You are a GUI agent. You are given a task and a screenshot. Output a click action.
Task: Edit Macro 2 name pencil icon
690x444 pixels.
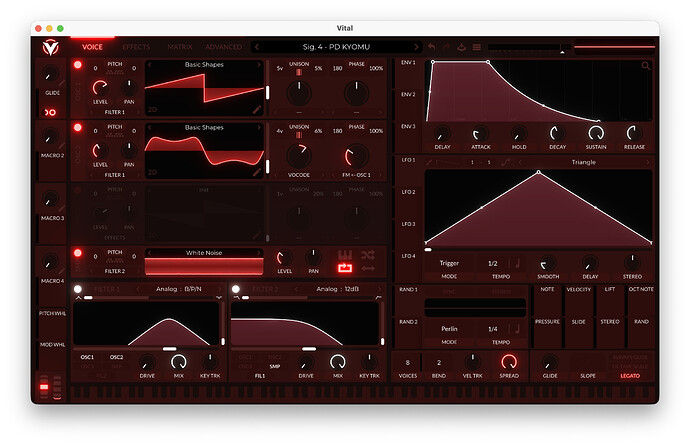tap(62, 146)
